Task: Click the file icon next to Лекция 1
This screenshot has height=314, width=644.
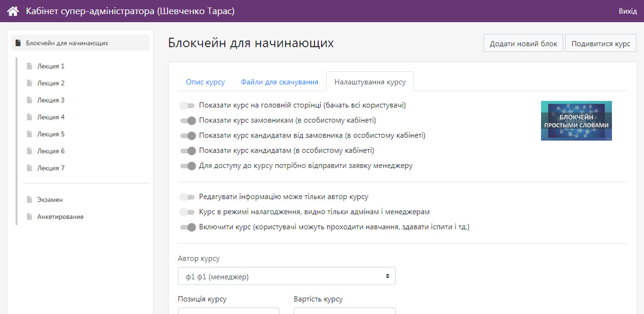Action: tap(30, 66)
